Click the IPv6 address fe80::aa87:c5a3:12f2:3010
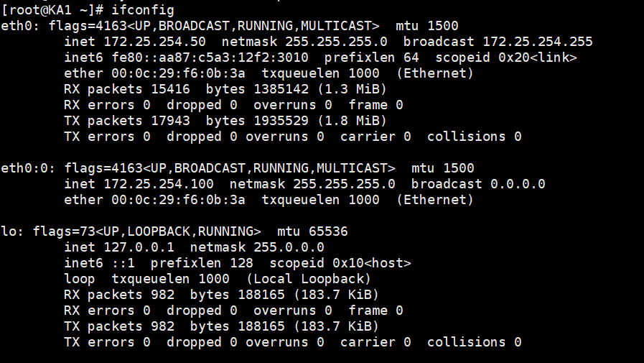The height and width of the screenshot is (363, 644). tap(210, 58)
